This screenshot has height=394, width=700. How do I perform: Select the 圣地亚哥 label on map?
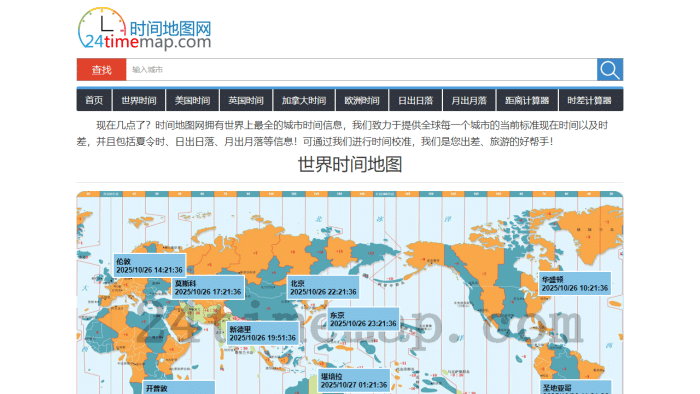tap(575, 388)
